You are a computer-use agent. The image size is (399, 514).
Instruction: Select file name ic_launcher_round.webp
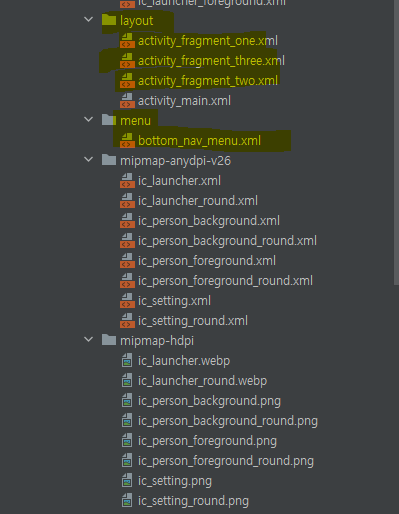point(203,381)
